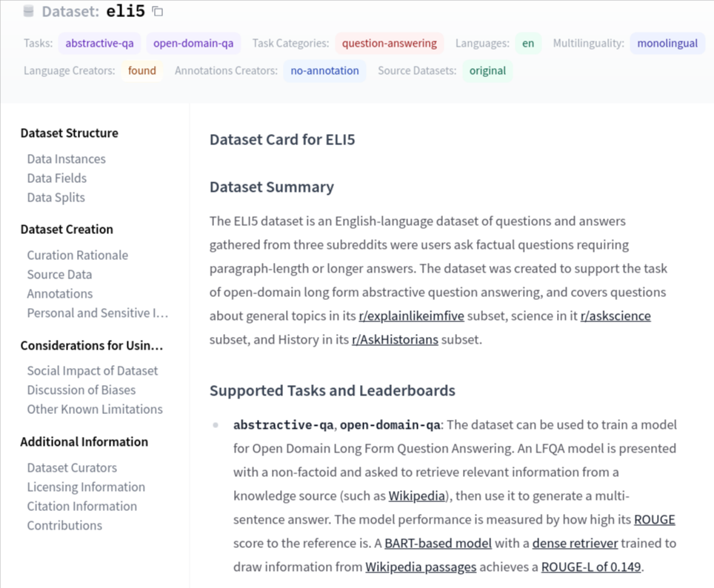
Task: Navigate to Licensing Information
Action: click(x=86, y=487)
